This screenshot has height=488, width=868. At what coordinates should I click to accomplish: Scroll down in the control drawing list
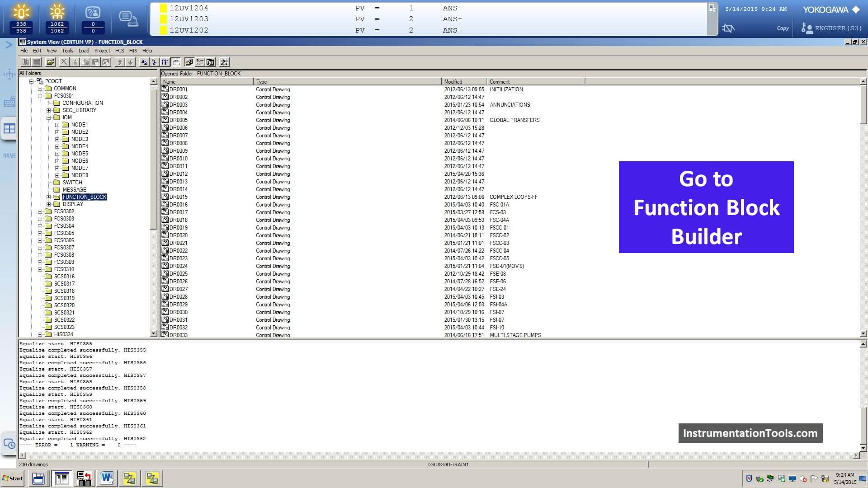click(x=863, y=333)
